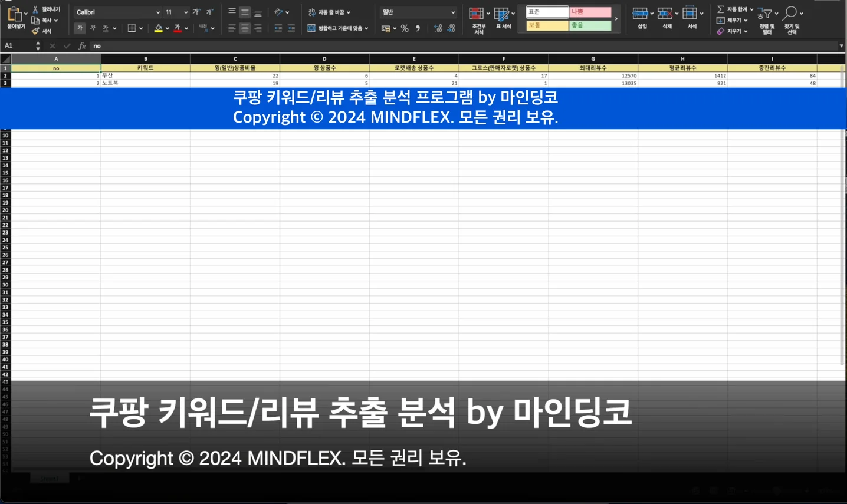Click cell containing 노트북
The height and width of the screenshot is (504, 847).
(x=146, y=83)
